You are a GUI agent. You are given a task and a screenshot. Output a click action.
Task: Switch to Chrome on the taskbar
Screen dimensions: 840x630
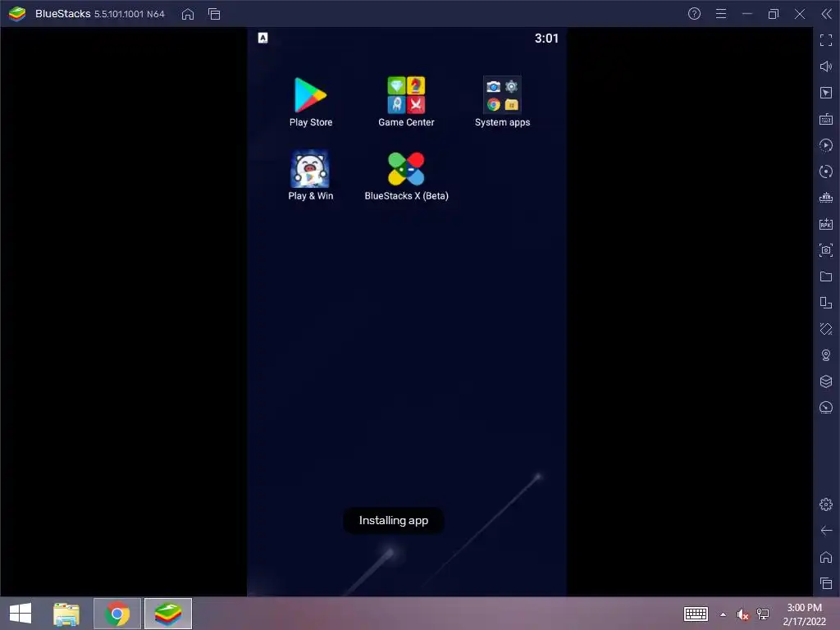pyautogui.click(x=117, y=614)
